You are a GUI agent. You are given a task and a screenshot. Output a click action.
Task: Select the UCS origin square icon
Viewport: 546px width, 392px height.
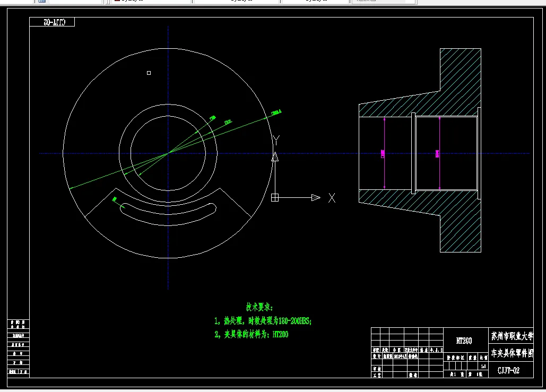tap(275, 197)
